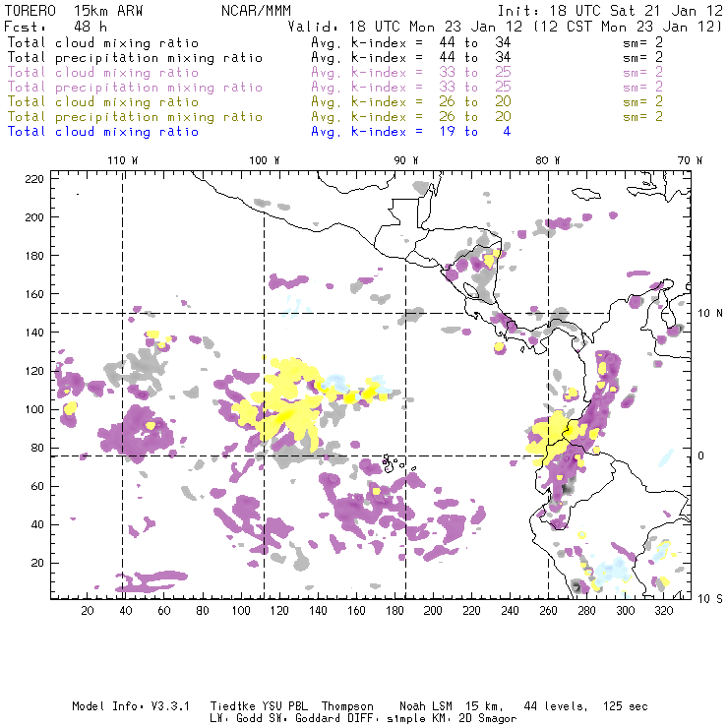Click 'sm= 2' on purple precipitation row
The height and width of the screenshot is (728, 728).
click(642, 88)
